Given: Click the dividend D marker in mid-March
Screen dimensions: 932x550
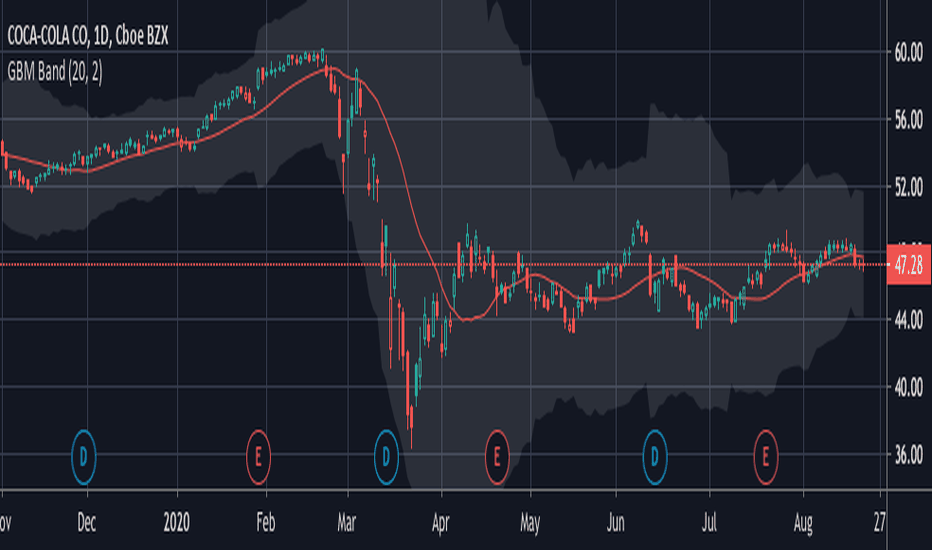Looking at the screenshot, I should 386,457.
